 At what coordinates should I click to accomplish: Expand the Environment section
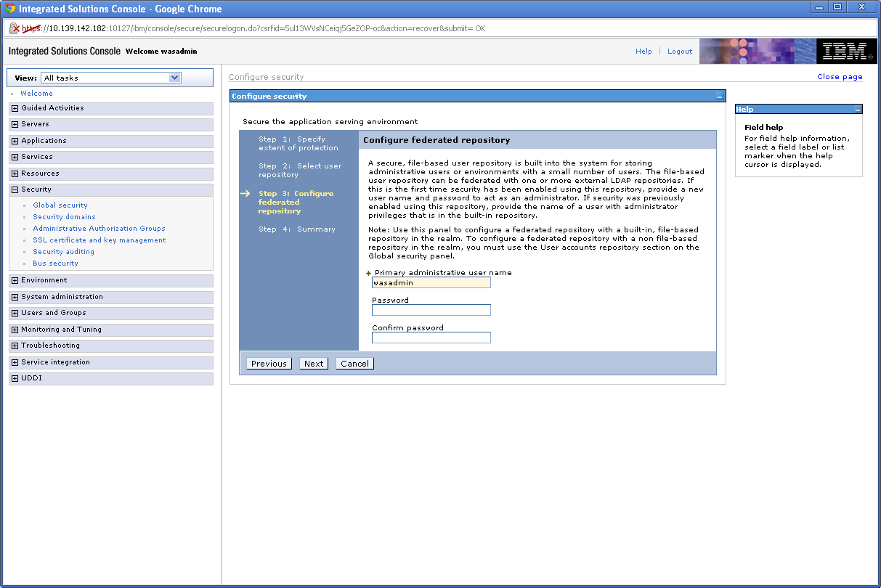15,280
